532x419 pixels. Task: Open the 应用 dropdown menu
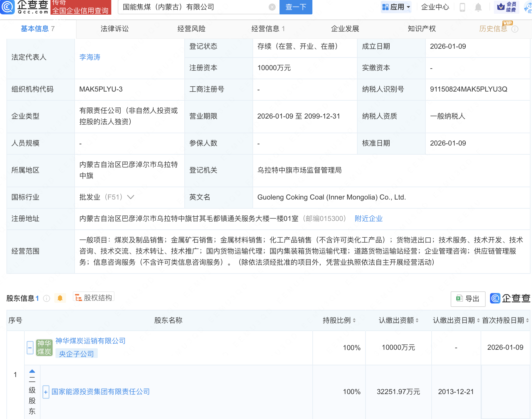click(x=396, y=7)
